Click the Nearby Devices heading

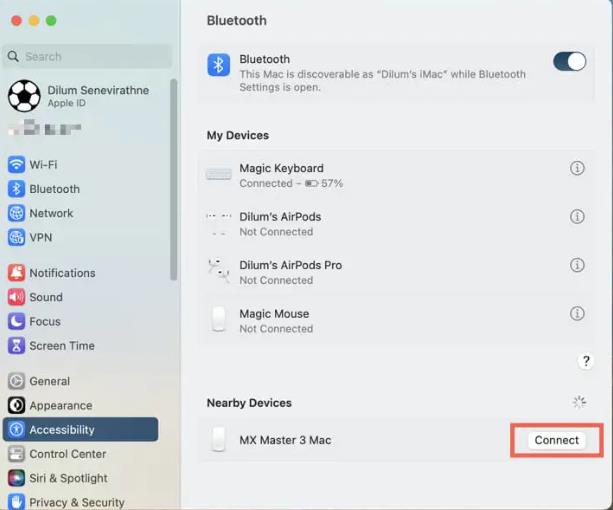coord(249,403)
